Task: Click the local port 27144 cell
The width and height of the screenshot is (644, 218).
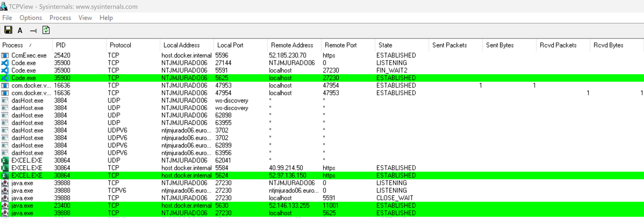Action: click(x=223, y=63)
